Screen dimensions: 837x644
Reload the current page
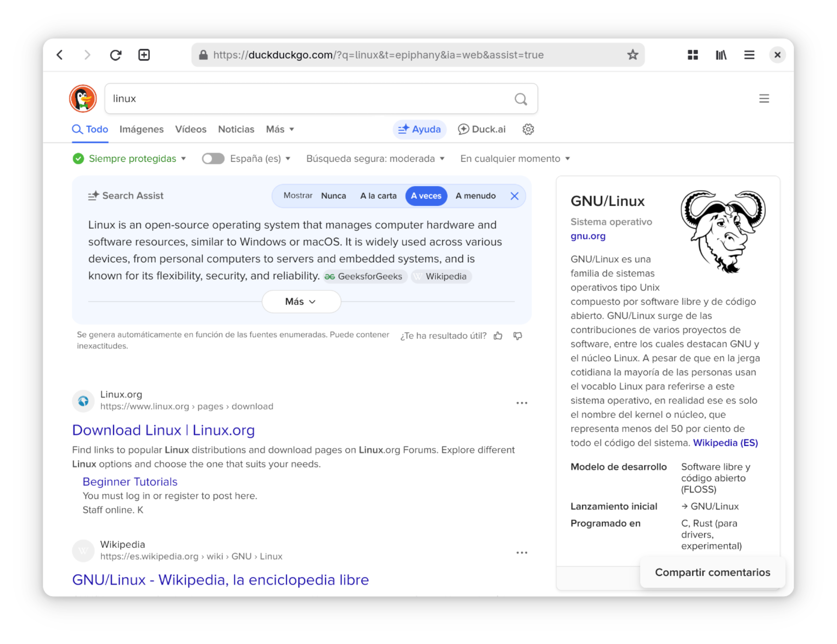[x=116, y=55]
